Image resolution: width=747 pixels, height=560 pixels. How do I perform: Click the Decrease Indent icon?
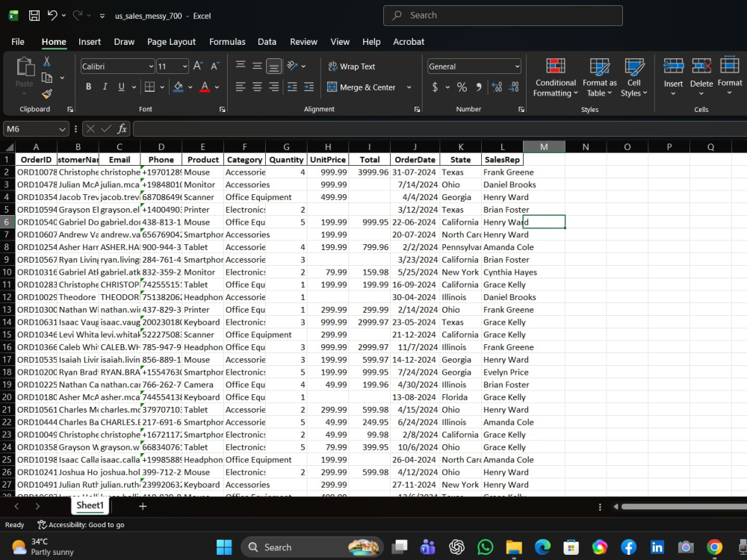[x=293, y=87]
